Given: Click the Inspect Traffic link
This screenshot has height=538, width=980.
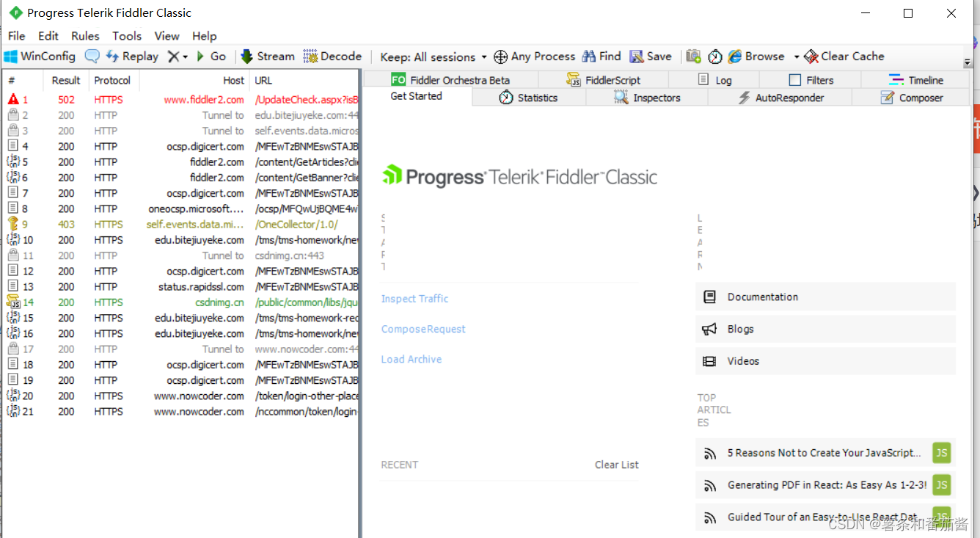Looking at the screenshot, I should click(x=414, y=299).
